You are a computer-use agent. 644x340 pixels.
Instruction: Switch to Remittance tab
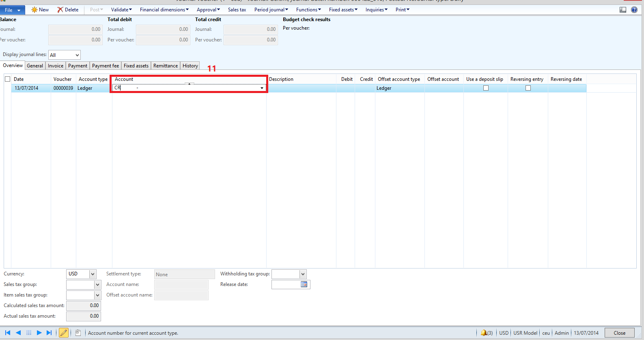(166, 66)
